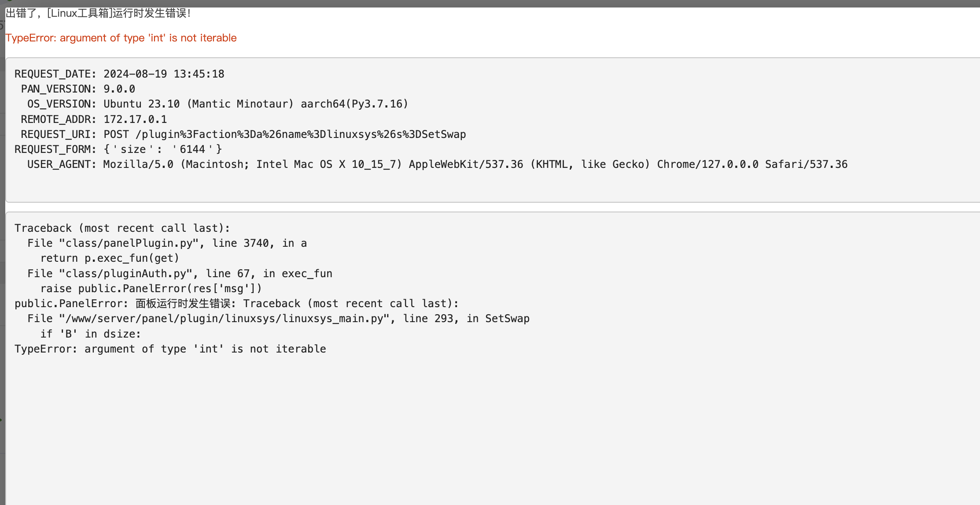980x505 pixels.
Task: Click the public.PanelError 面板运行时发生错误 line
Action: [236, 304]
